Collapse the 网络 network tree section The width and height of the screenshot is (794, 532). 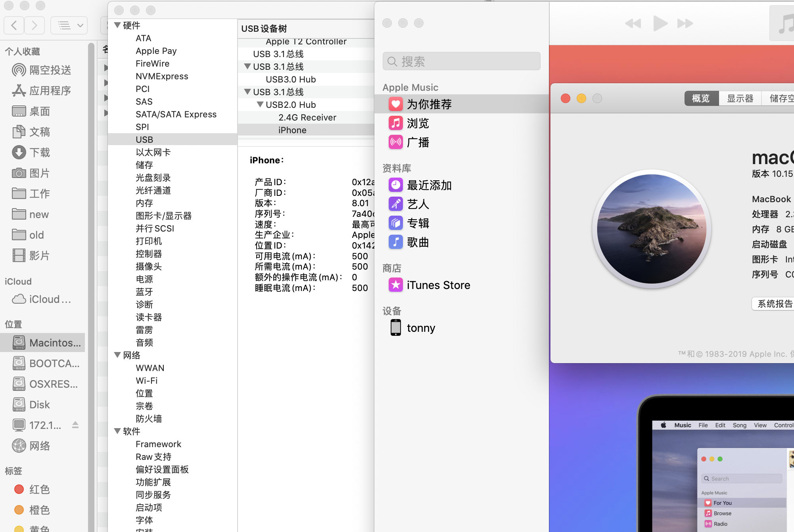click(x=117, y=355)
